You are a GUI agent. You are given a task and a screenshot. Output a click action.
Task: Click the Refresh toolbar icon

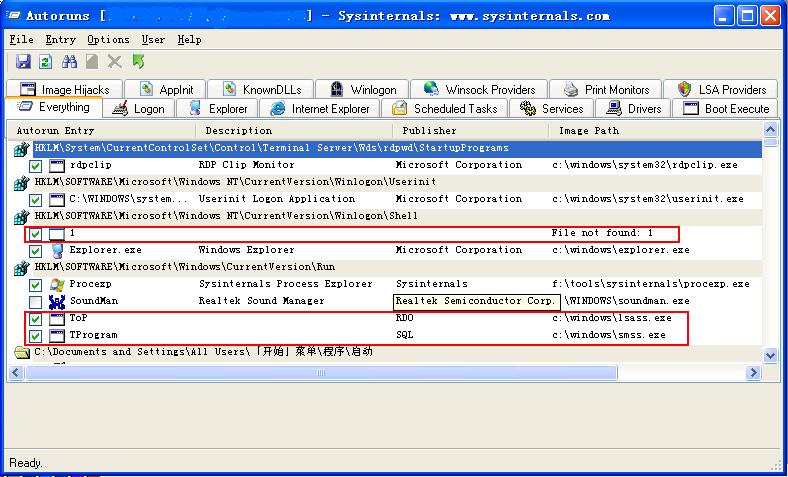46,62
